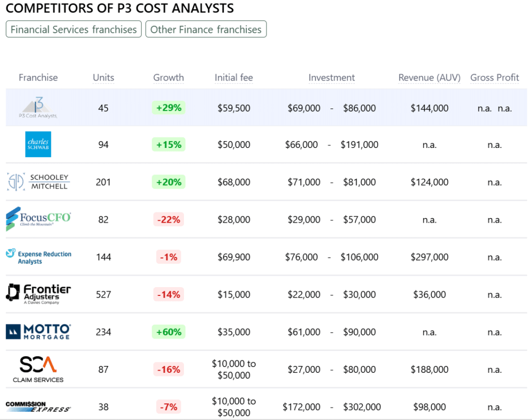Sort by the Growth column header

click(169, 78)
